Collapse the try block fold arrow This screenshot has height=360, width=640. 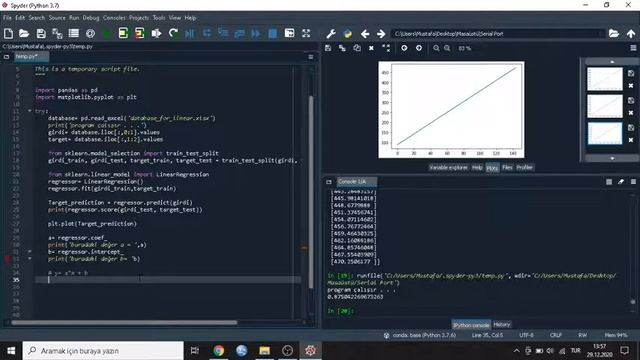point(30,111)
